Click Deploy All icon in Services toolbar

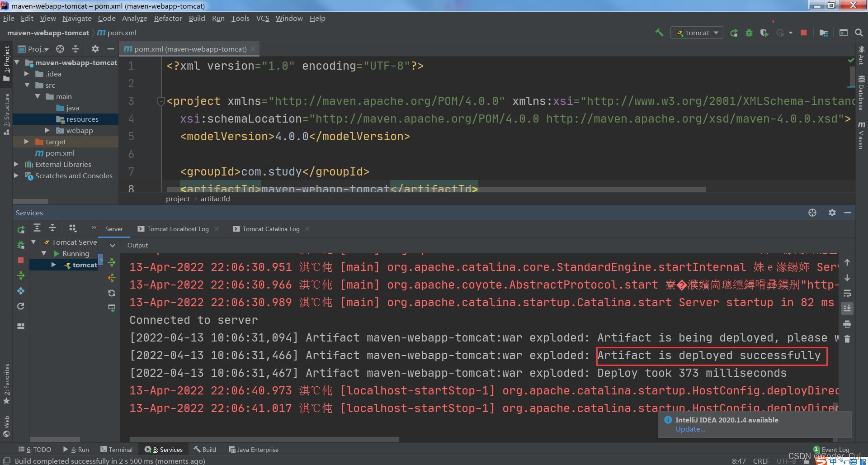point(21,275)
